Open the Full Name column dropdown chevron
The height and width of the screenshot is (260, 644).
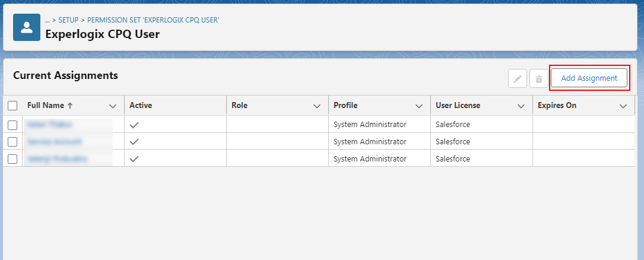pos(113,106)
